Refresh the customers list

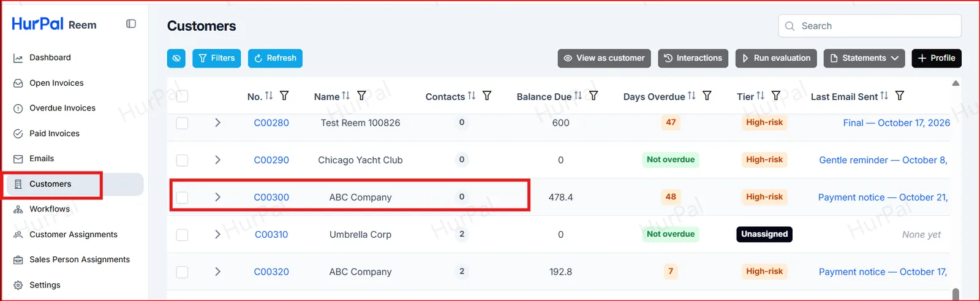click(275, 58)
